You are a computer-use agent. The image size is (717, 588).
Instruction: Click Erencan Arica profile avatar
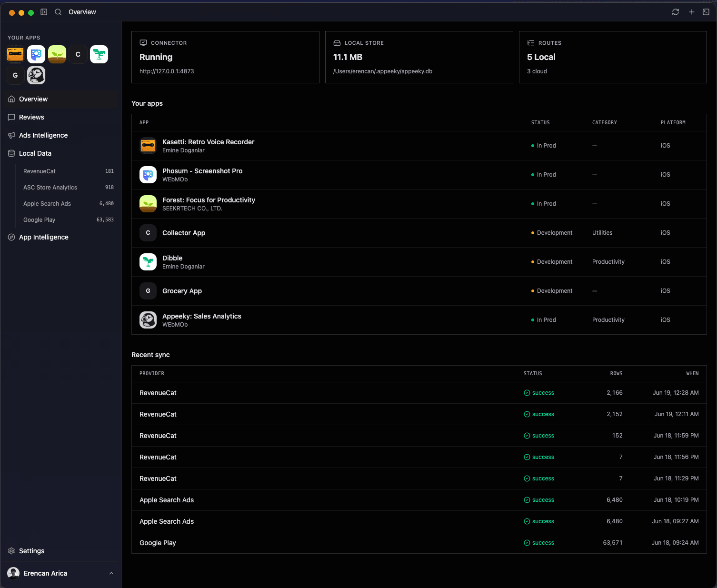13,573
